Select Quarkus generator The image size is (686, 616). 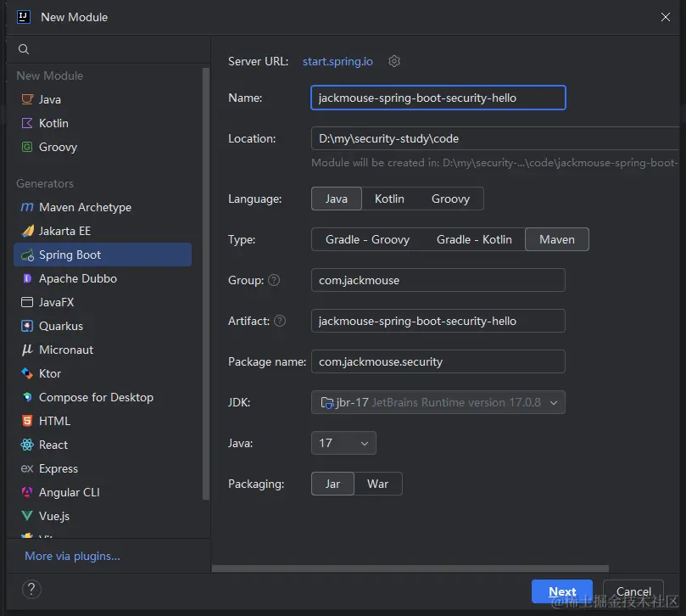pos(103,326)
